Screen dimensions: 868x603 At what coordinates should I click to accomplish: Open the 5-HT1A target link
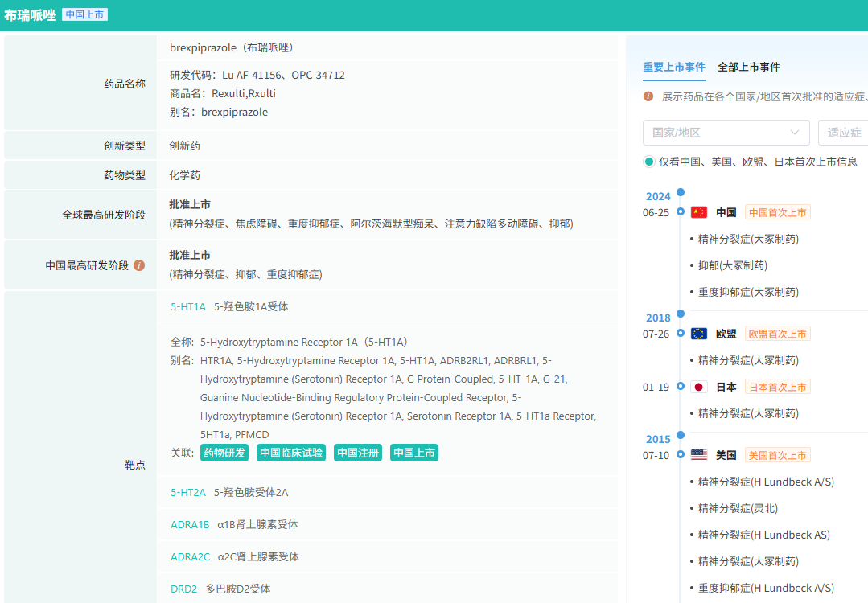[188, 306]
